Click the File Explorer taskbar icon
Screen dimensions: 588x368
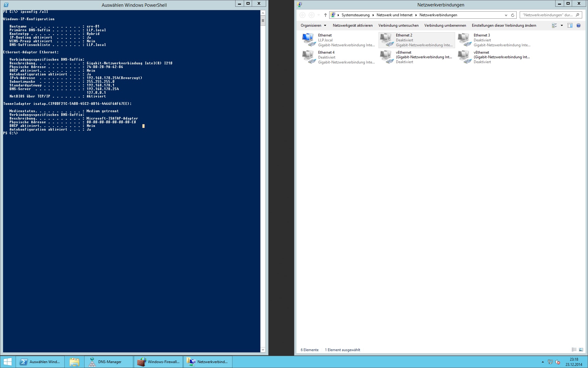pos(74,362)
